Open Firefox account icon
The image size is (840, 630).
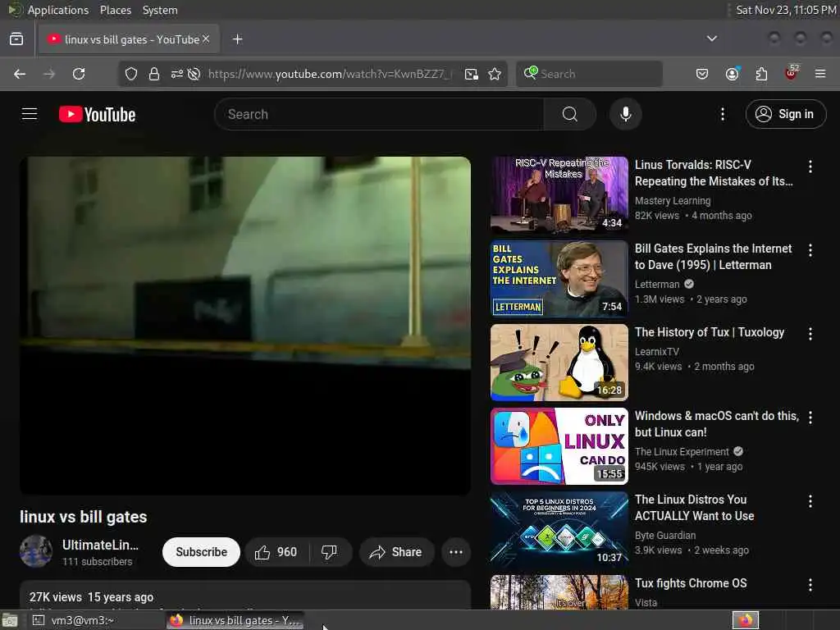732,74
